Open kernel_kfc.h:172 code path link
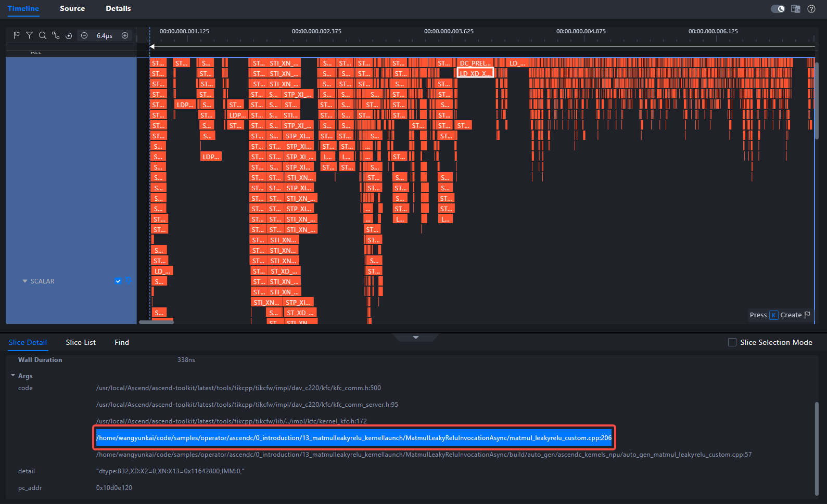The image size is (827, 504). point(232,421)
